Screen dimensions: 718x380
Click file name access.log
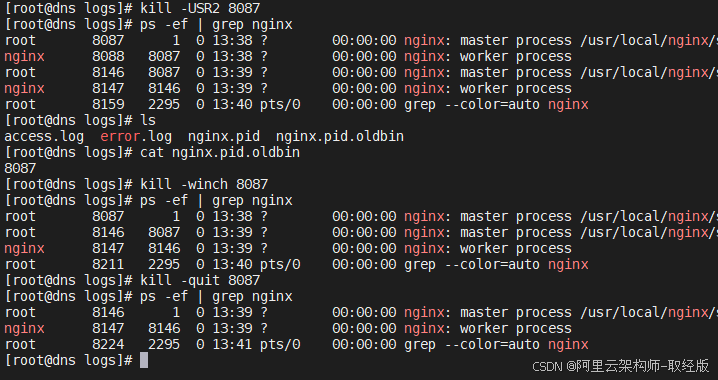(x=44, y=136)
